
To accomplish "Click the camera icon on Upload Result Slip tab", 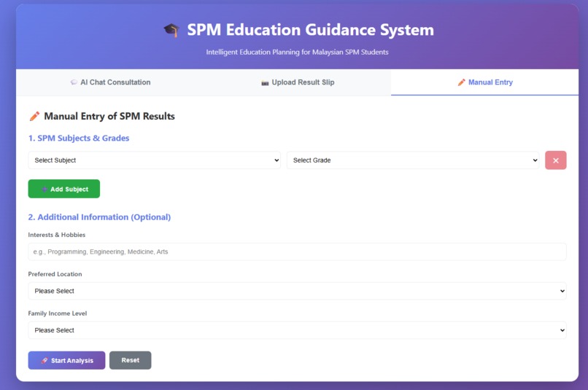I will point(265,83).
